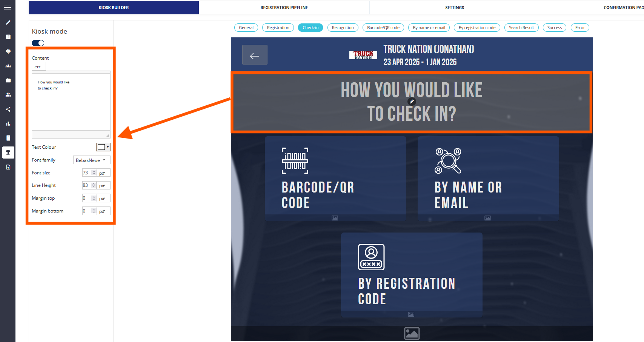Open the bar chart analytics icon
Screen dimensions: 644x342
(8, 124)
